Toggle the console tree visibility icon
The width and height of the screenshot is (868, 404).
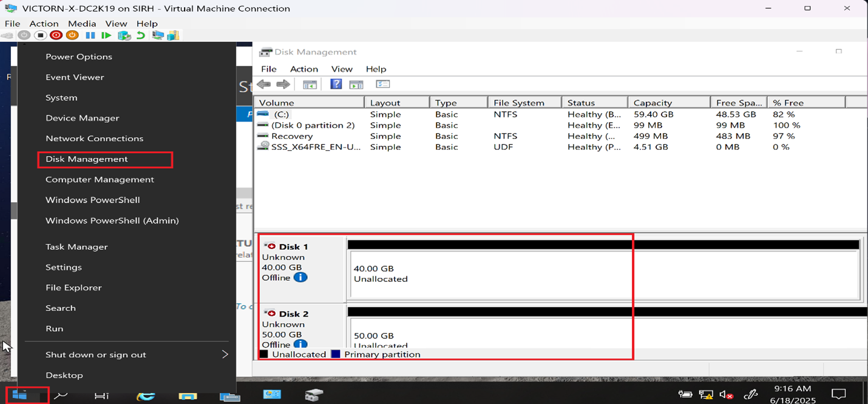point(310,84)
